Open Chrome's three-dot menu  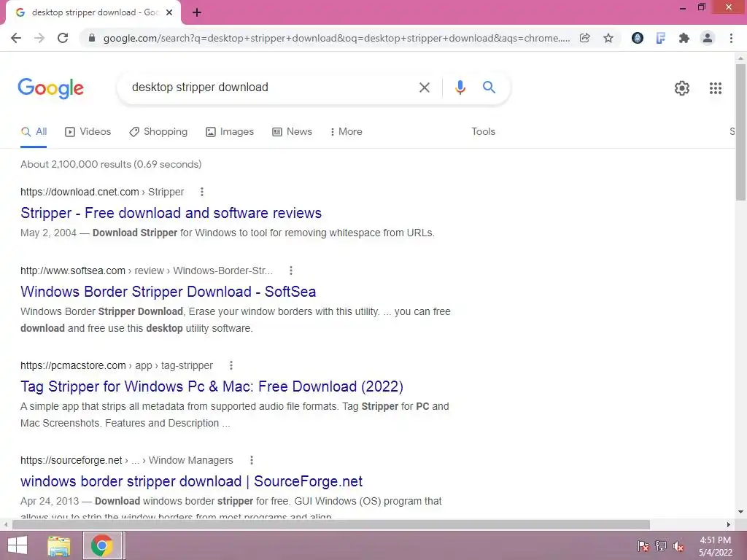click(x=731, y=38)
